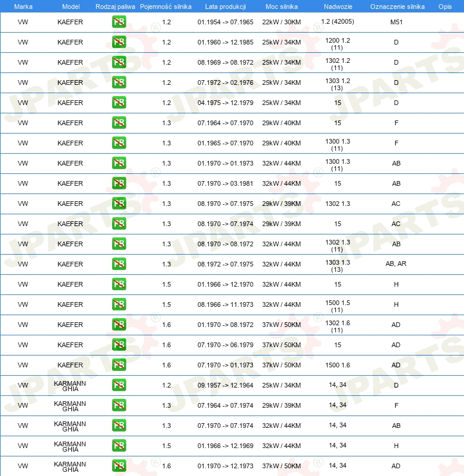Click the engine code cell 'M51'

click(396, 22)
